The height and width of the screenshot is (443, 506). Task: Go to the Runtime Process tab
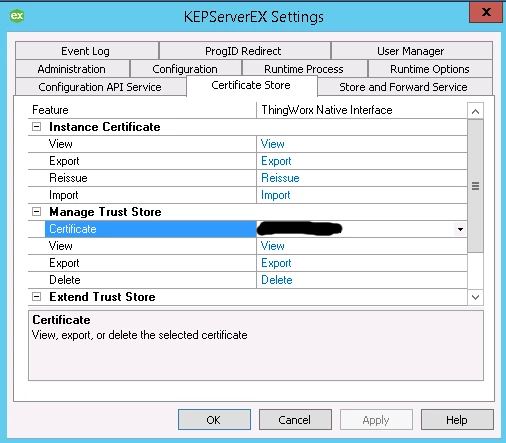[305, 69]
